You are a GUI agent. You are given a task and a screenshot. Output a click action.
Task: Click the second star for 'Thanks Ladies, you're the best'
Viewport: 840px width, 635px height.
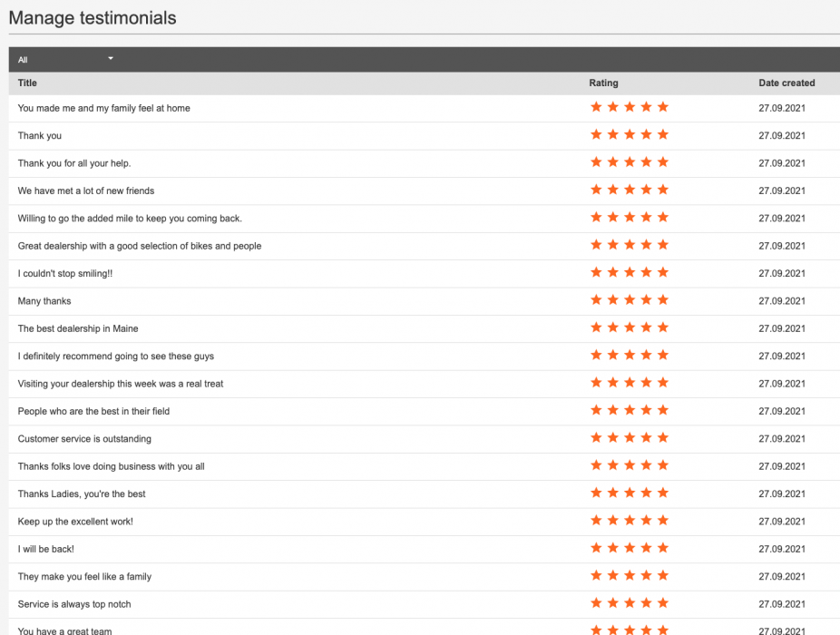[612, 493]
